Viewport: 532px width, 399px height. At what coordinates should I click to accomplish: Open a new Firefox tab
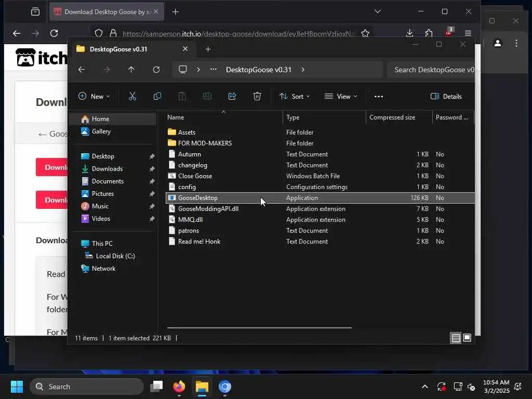click(x=176, y=12)
